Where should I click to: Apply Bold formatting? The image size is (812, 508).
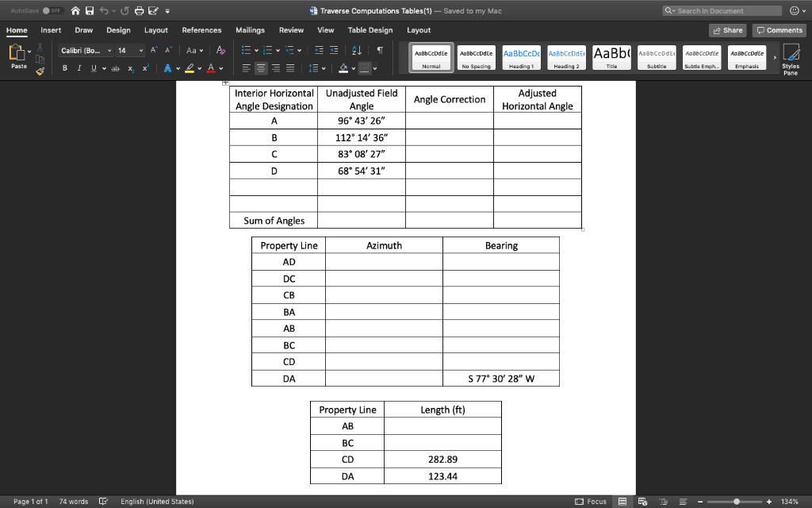[x=64, y=67]
